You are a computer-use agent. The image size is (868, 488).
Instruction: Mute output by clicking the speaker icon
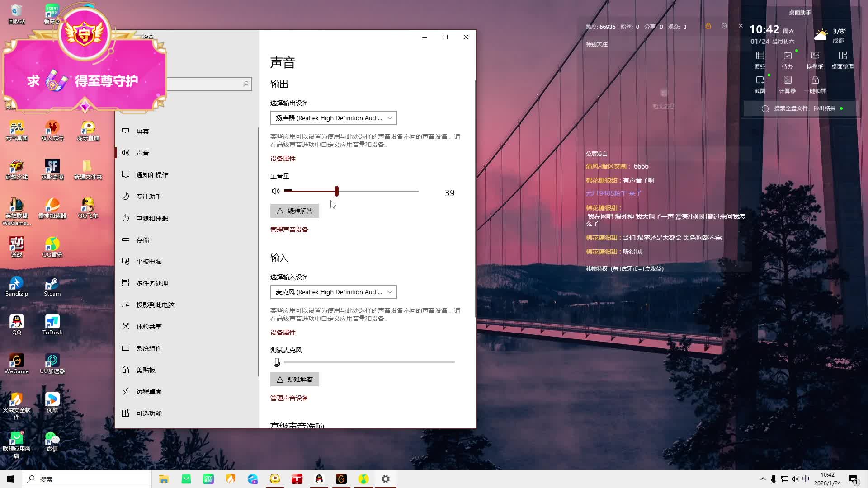pos(275,191)
